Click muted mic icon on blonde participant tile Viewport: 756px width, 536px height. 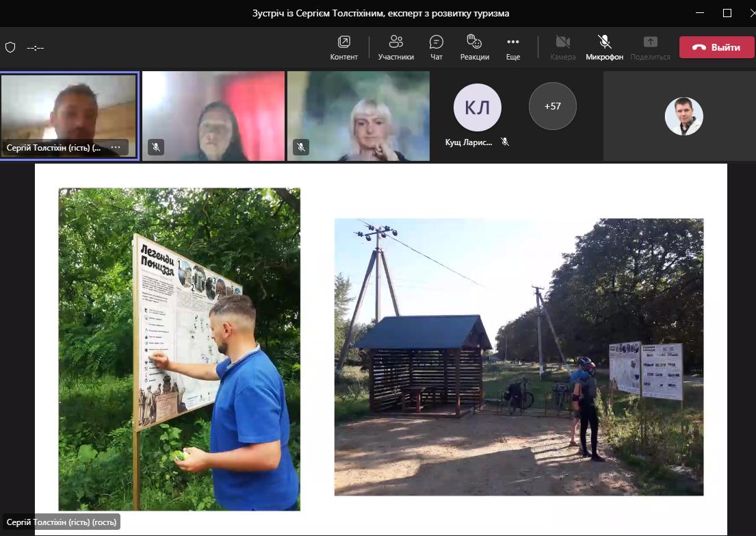click(x=300, y=146)
